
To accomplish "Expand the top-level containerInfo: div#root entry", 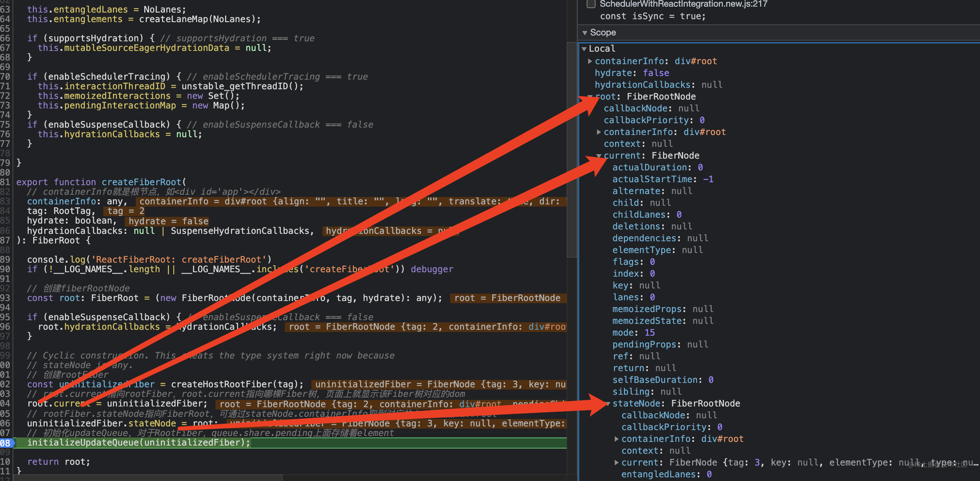I will click(590, 61).
